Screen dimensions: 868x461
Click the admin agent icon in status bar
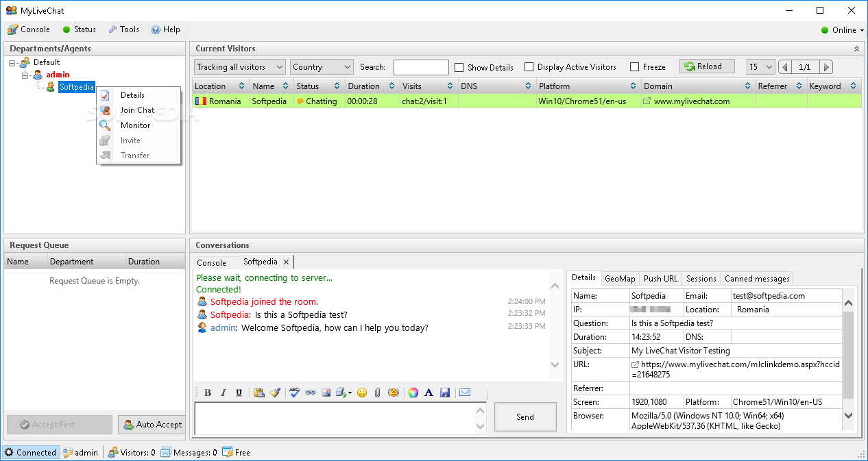[67, 453]
